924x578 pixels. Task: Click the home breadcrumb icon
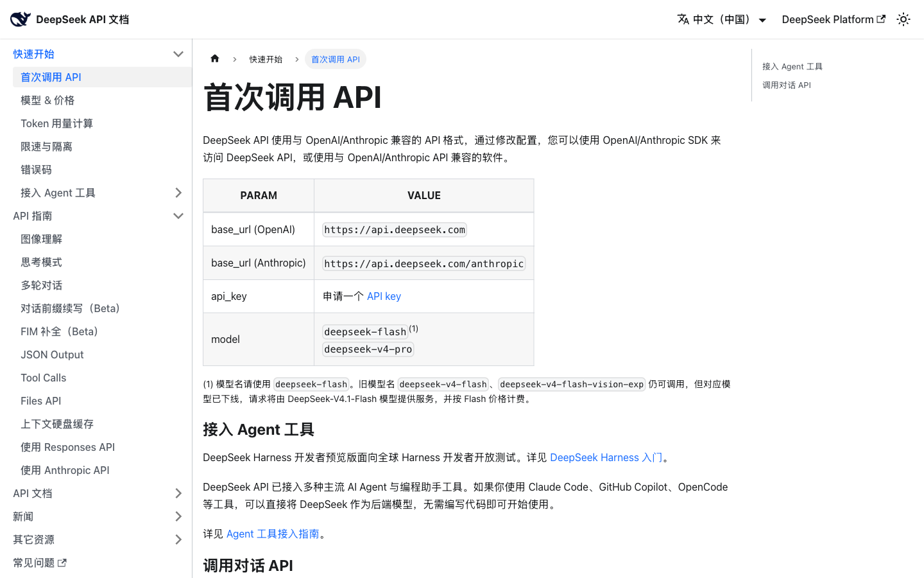[x=215, y=58]
